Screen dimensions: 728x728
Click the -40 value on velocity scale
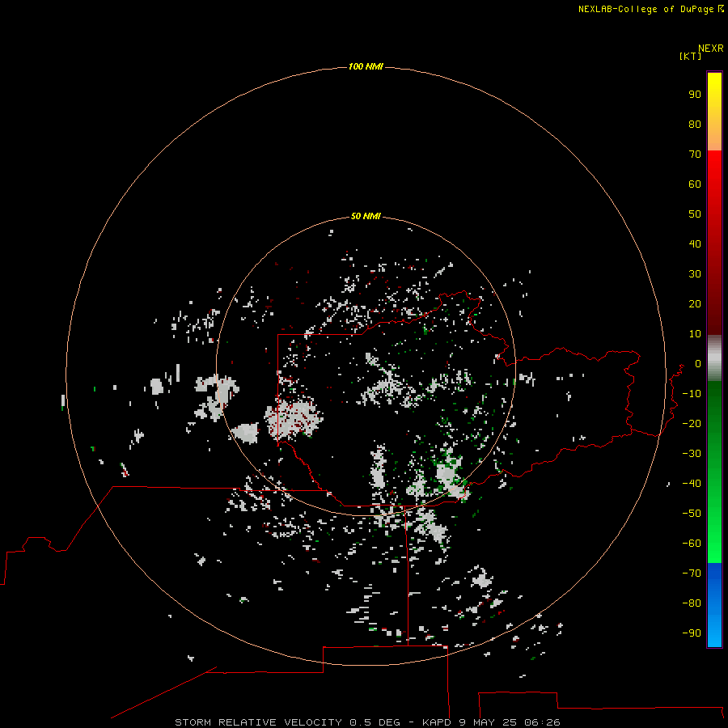pos(692,484)
